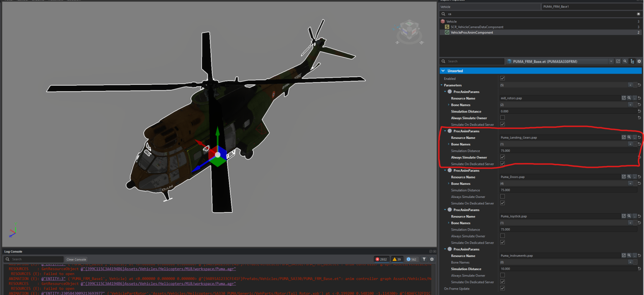Click the ENTITY:2305843009213693977 log link
Screen dimensions: 644x295
tap(73, 293)
